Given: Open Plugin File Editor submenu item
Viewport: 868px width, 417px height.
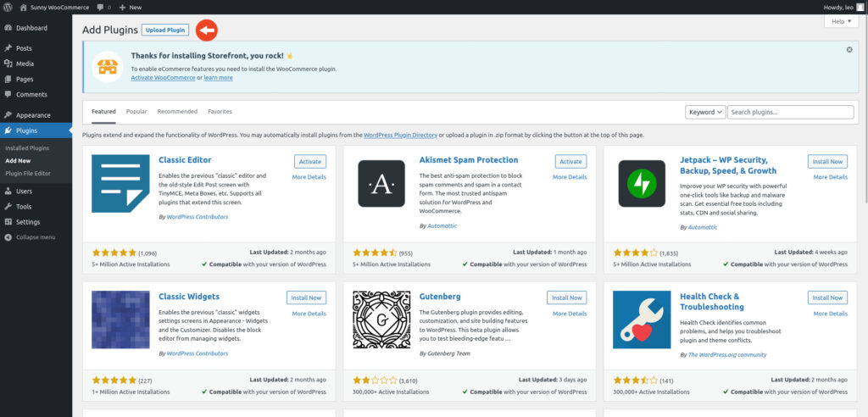Looking at the screenshot, I should pyautogui.click(x=28, y=174).
